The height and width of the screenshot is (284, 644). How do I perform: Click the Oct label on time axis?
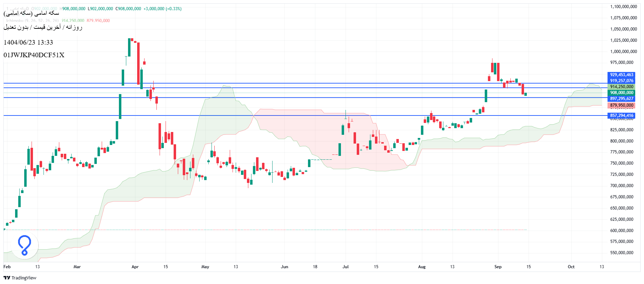click(571, 267)
